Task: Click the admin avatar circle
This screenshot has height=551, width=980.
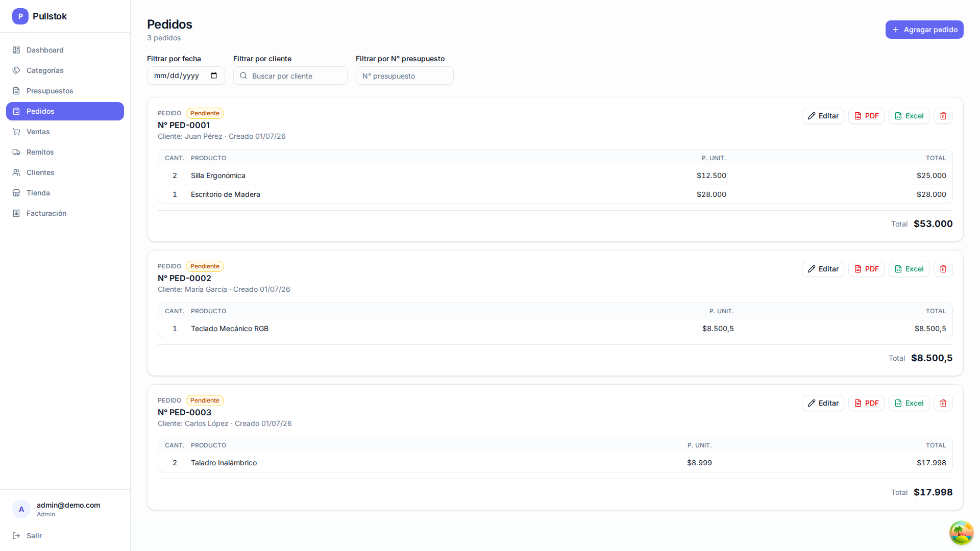Action: point(21,509)
